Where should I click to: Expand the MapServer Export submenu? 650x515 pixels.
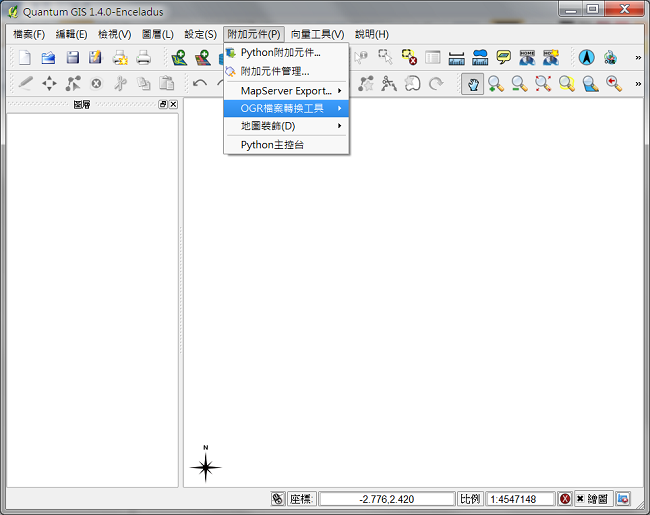click(x=286, y=91)
